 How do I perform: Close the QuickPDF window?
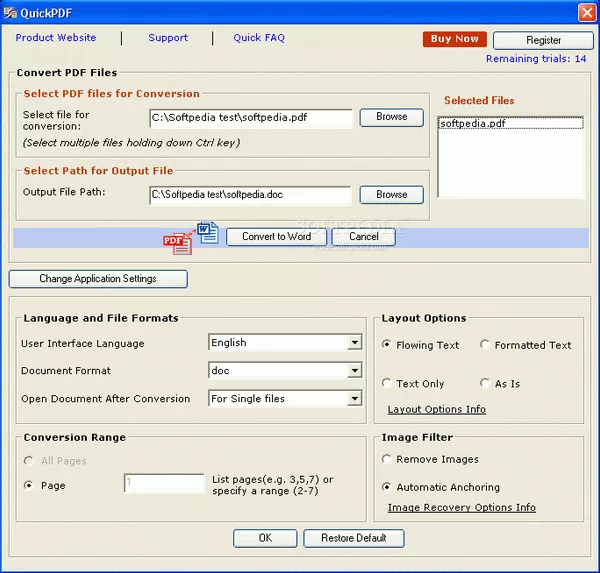[x=587, y=13]
